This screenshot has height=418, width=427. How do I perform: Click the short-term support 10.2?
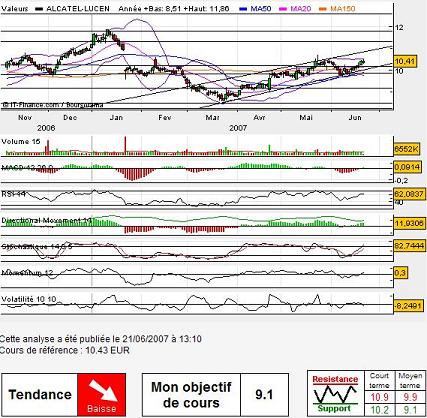(x=380, y=409)
